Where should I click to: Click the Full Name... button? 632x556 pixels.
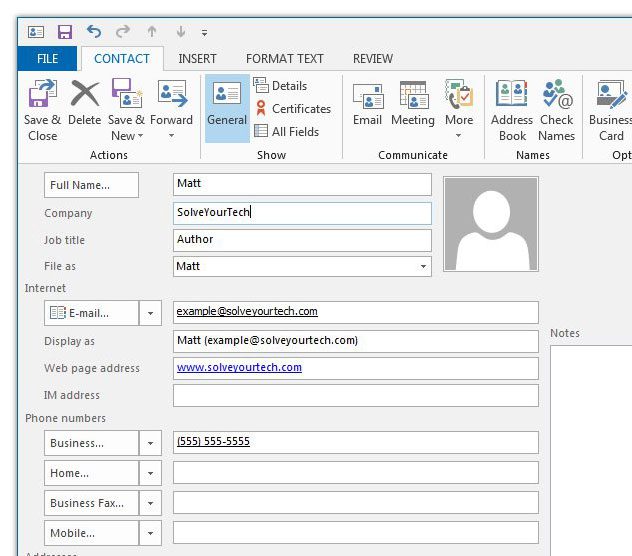pos(92,185)
